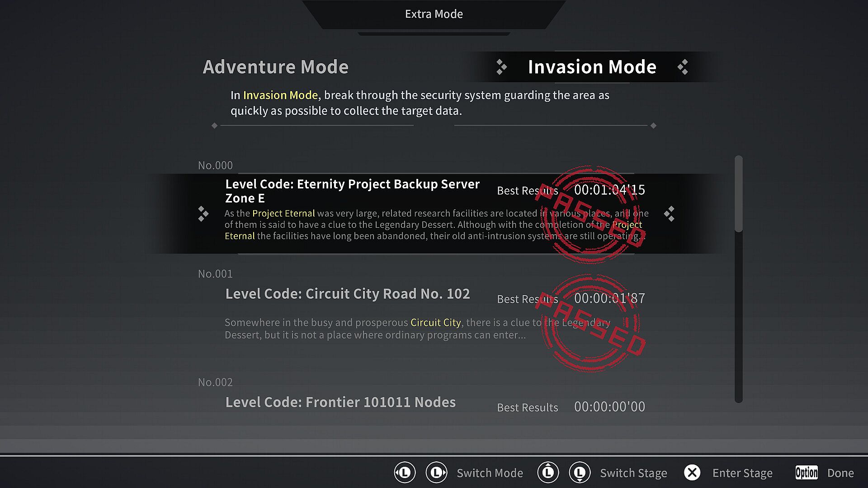Select the Frontier 101011 Nodes stage

434,401
